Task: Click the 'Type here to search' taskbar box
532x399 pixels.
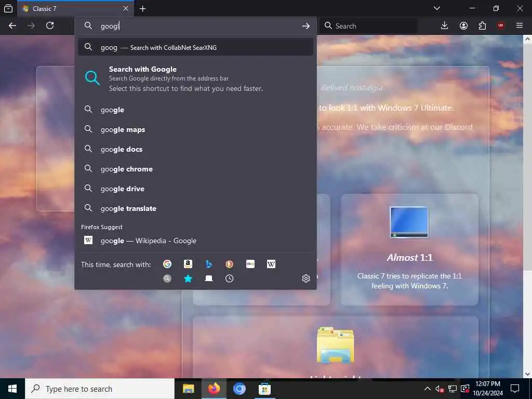Action: [100, 389]
